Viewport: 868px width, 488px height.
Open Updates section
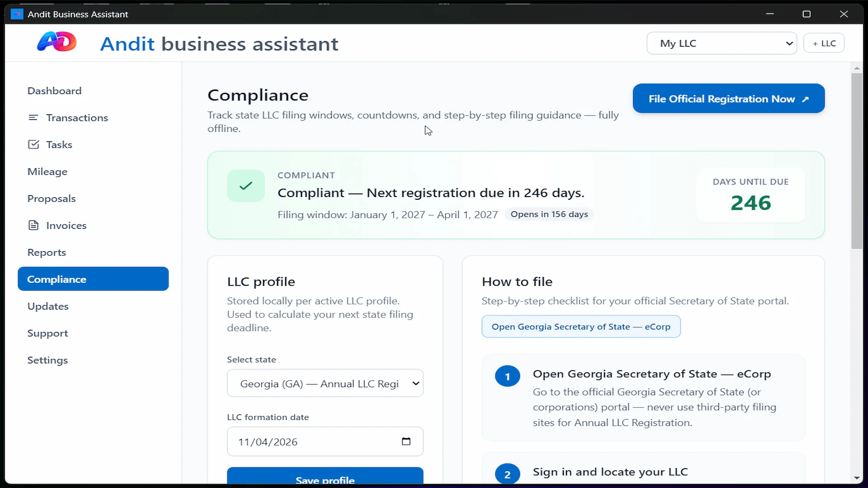tap(47, 306)
